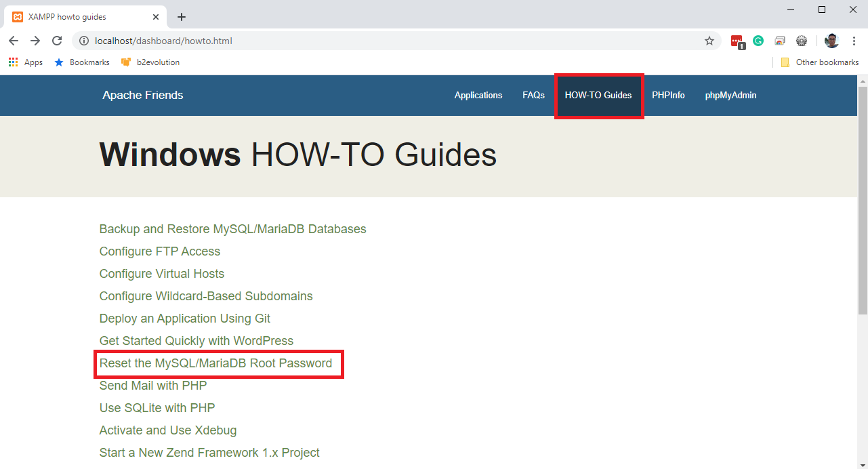
Task: Open the Chrome profile avatar
Action: 832,41
